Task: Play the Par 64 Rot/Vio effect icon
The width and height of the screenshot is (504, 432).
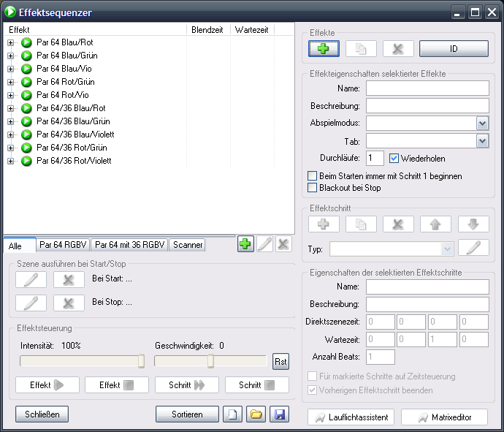Action: pyautogui.click(x=26, y=95)
